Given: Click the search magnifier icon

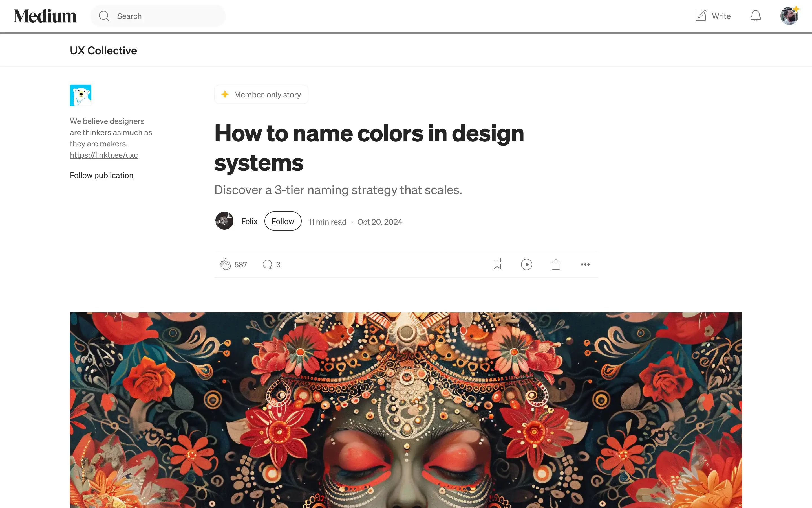Looking at the screenshot, I should pyautogui.click(x=104, y=16).
